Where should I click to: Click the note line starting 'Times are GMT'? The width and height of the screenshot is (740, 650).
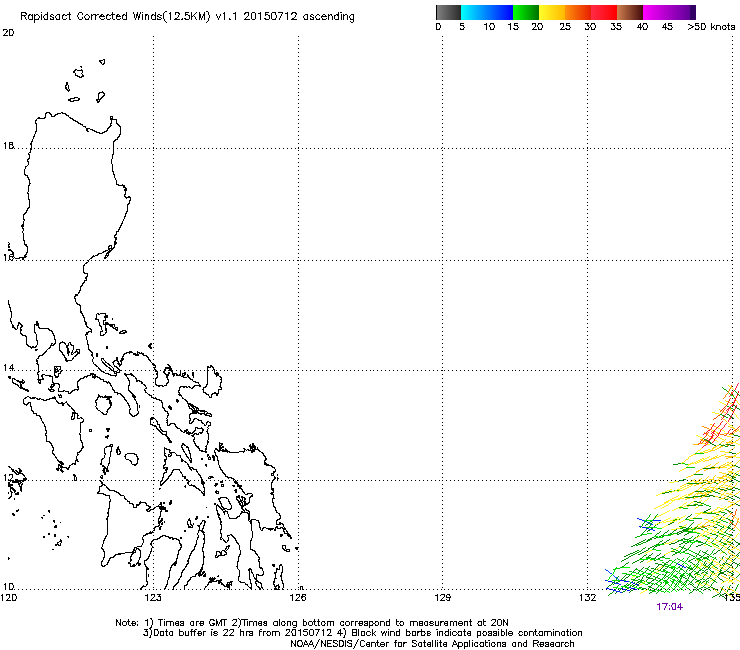[x=312, y=623]
